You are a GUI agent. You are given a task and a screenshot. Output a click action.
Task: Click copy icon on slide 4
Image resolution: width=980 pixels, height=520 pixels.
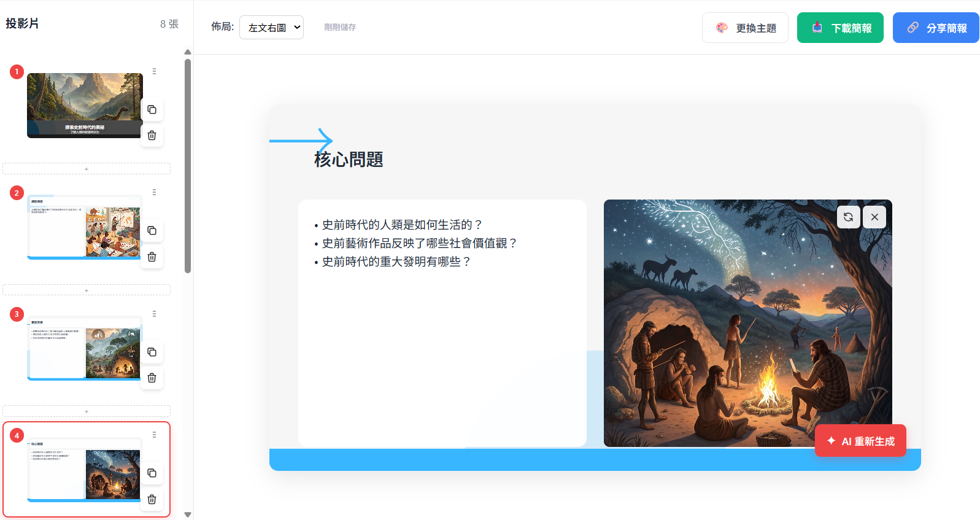[152, 473]
